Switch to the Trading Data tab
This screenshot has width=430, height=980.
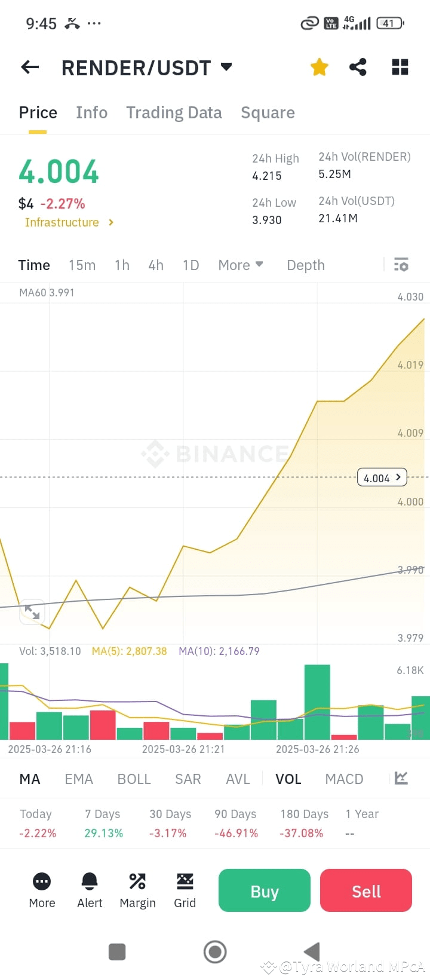pyautogui.click(x=174, y=112)
